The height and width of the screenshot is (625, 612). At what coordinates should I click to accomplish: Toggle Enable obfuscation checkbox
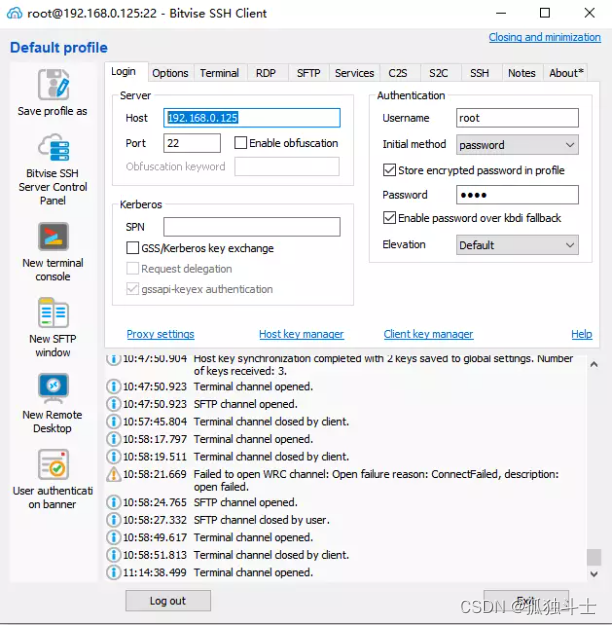(x=240, y=143)
